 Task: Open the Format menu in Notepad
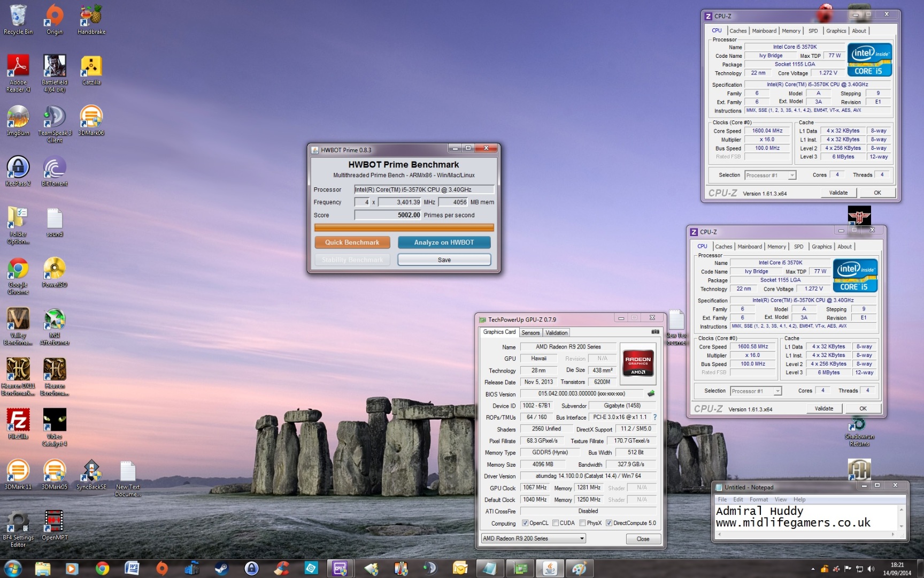pyautogui.click(x=758, y=499)
